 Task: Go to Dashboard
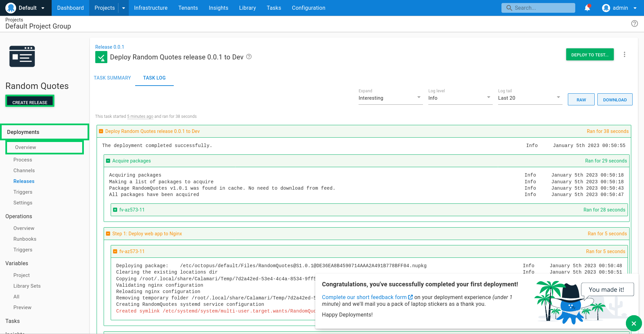coord(70,8)
